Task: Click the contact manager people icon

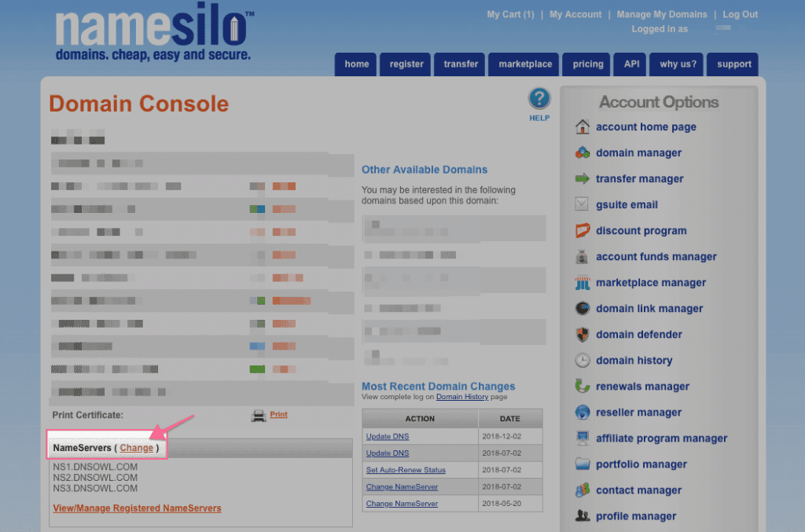Action: [583, 490]
